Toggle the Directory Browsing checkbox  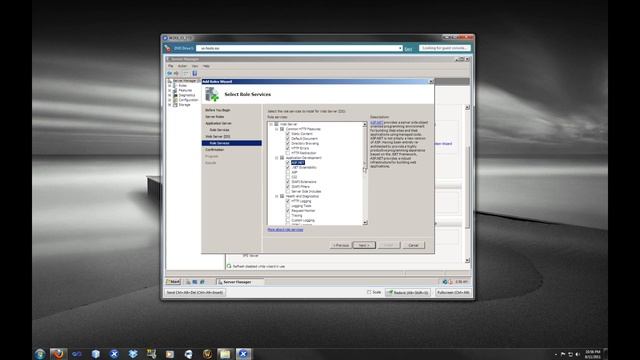pos(288,144)
